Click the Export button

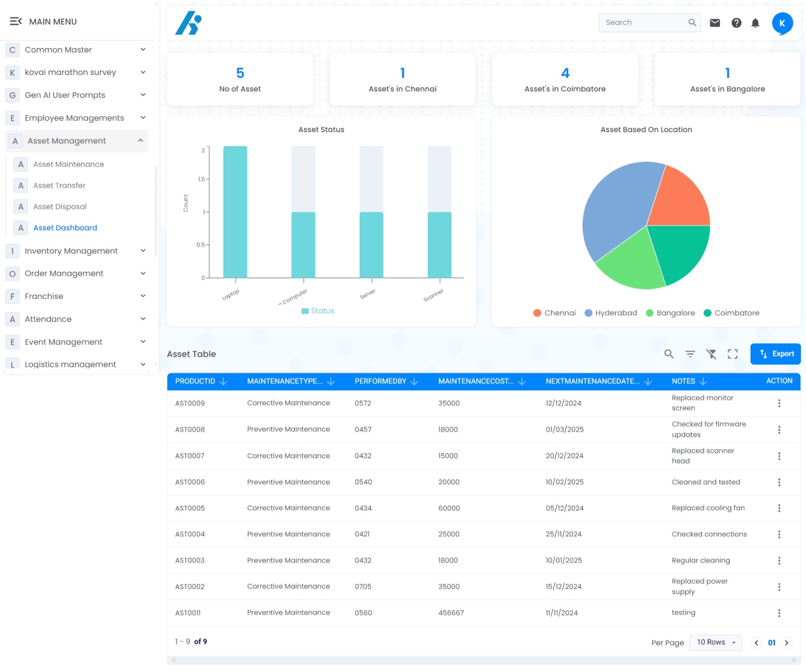click(x=775, y=353)
